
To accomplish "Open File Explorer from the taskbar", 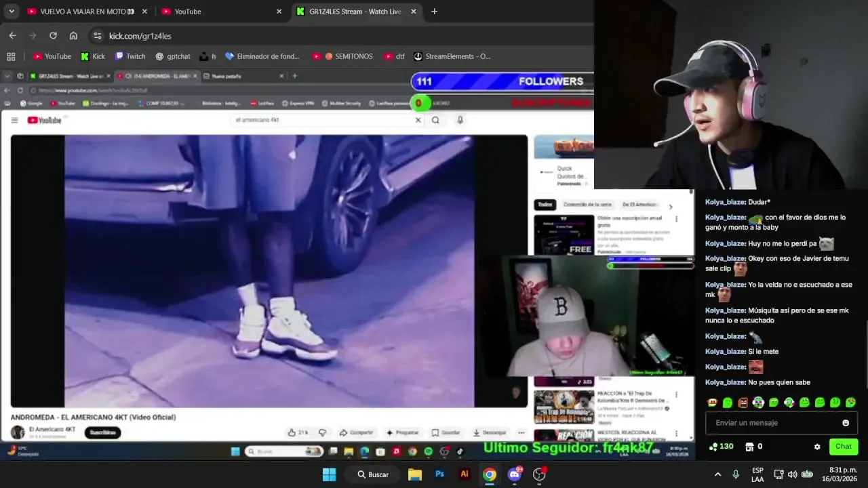I will coord(415,474).
